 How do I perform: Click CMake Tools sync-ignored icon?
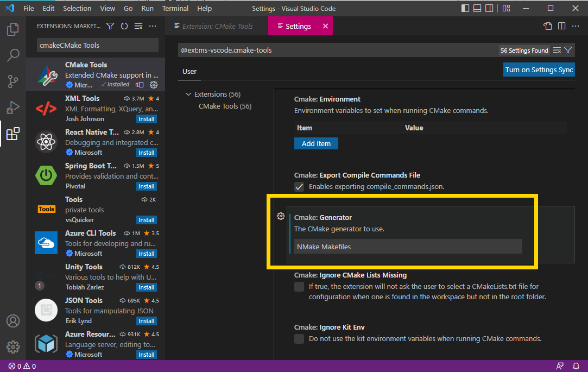click(140, 85)
